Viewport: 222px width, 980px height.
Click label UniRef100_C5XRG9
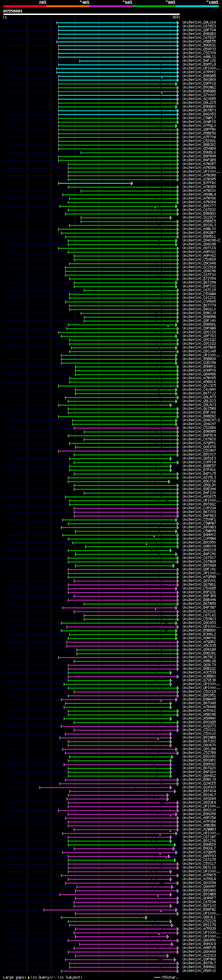click(199, 259)
